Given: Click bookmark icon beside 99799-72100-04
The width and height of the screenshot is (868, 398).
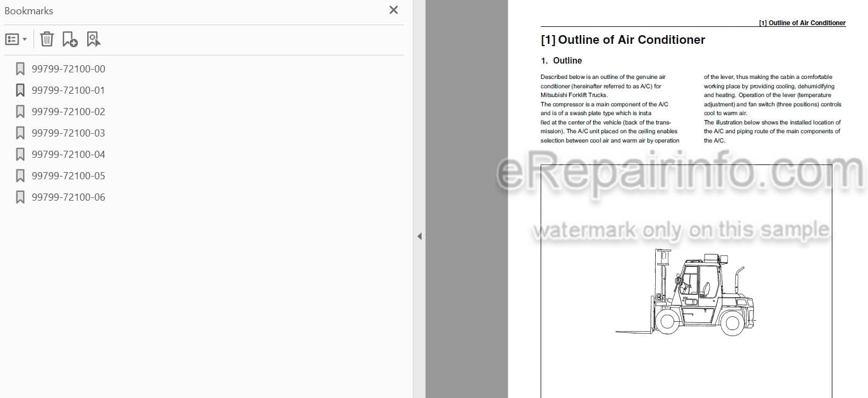Looking at the screenshot, I should pyautogui.click(x=20, y=155).
